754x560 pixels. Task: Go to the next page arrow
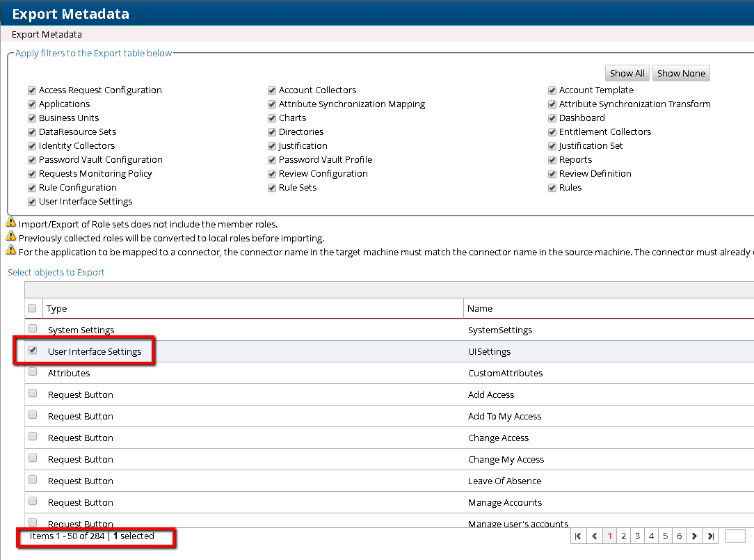click(694, 536)
